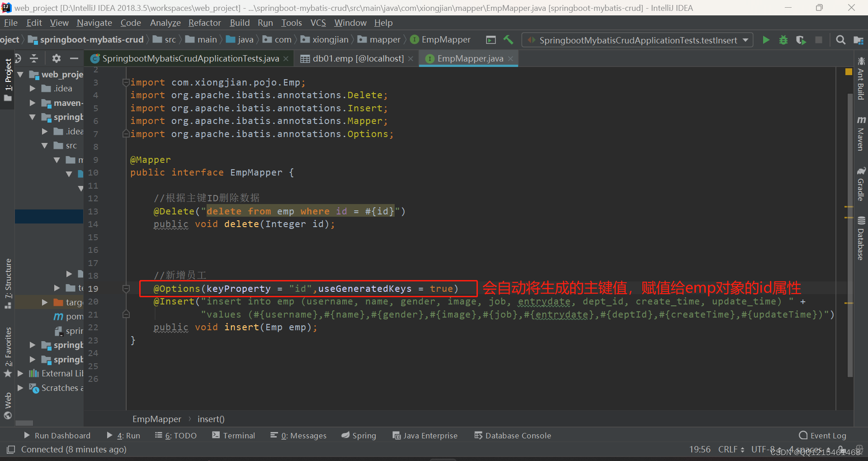Screen dimensions: 868x461
Task: Click the run anything terminal-window icon
Action: tap(491, 40)
